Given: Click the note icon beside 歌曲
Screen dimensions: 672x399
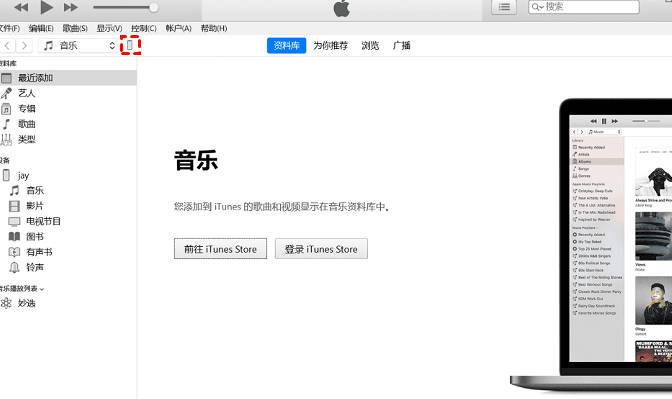Looking at the screenshot, I should (x=6, y=124).
